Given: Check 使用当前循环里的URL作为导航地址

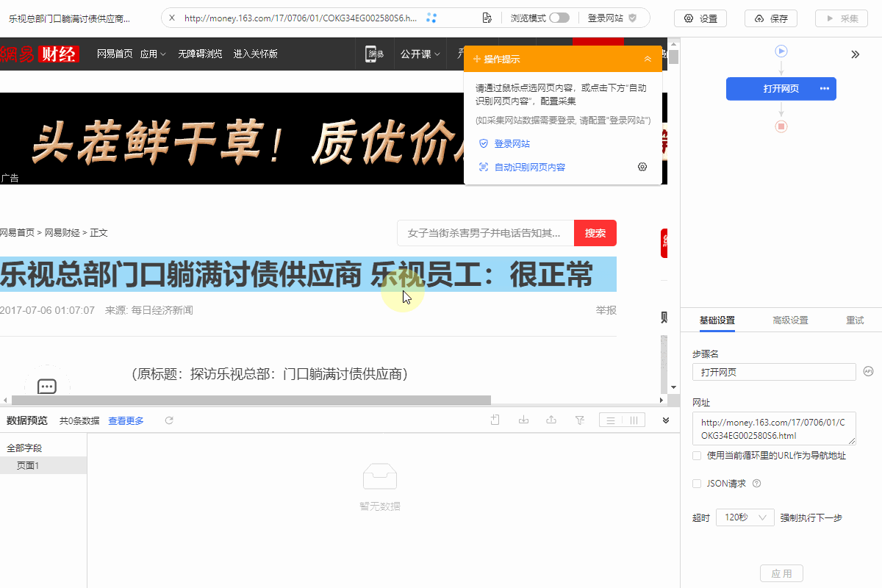Looking at the screenshot, I should click(x=697, y=456).
